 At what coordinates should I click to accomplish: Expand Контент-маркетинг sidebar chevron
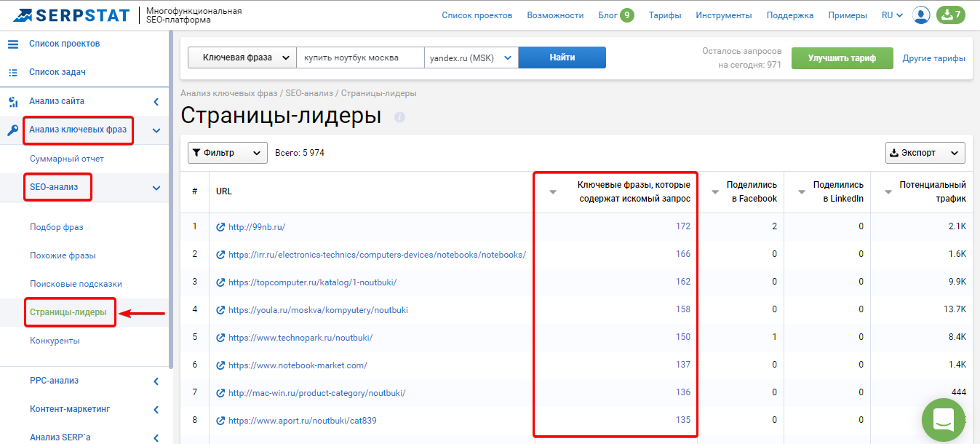point(156,409)
